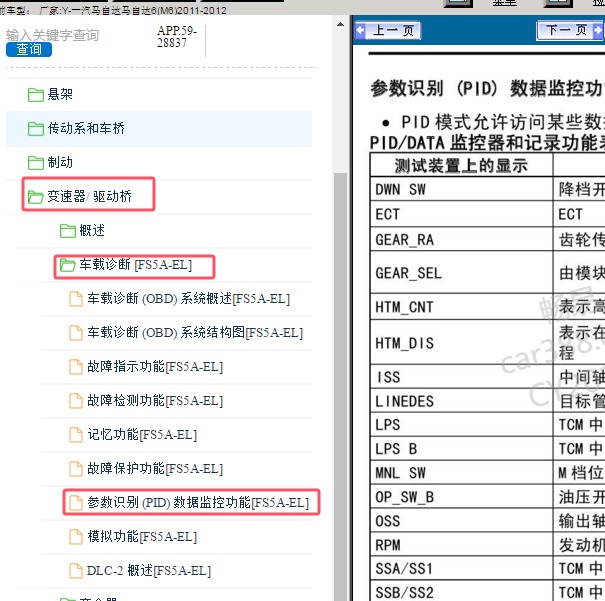Select the OSS table cell
Screen dimensions: 605x601
(461, 520)
